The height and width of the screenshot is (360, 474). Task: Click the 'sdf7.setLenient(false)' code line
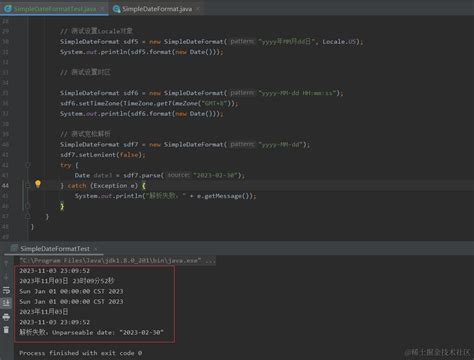click(x=103, y=155)
